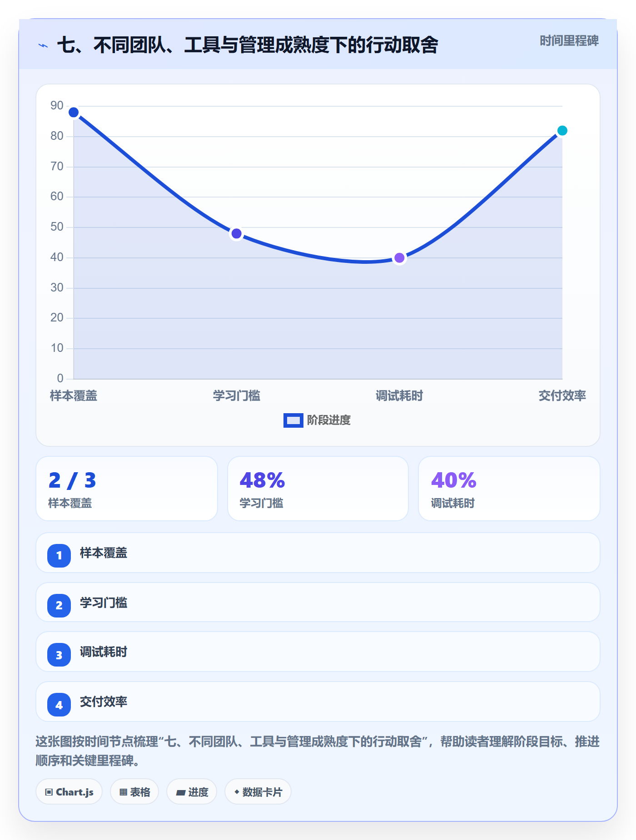This screenshot has width=636, height=840.
Task: Click the card title 七、不同团队、工具与管理成熟度下的行动取舍
Action: coord(248,45)
